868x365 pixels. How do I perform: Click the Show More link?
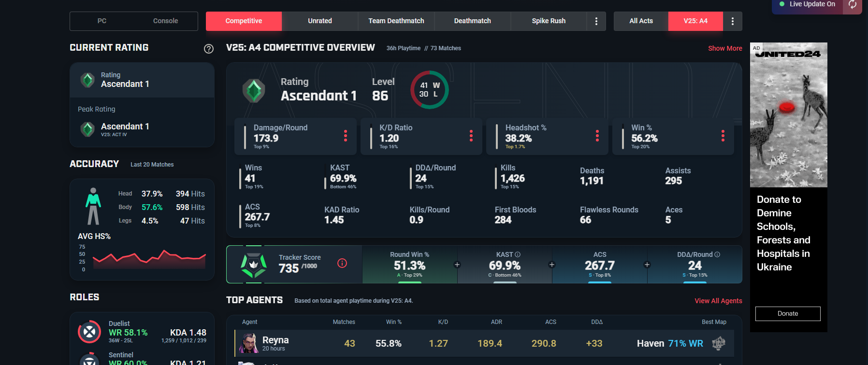click(x=725, y=48)
